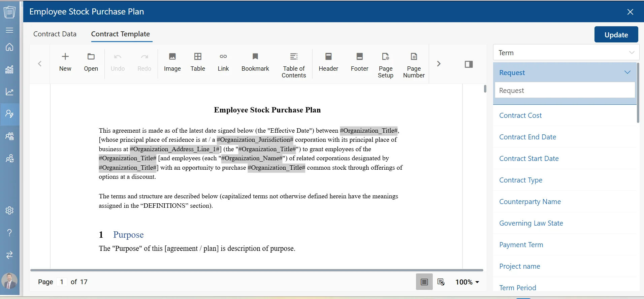Switch to web layout view
Viewport: 644px width, 299px height.
pyautogui.click(x=441, y=282)
